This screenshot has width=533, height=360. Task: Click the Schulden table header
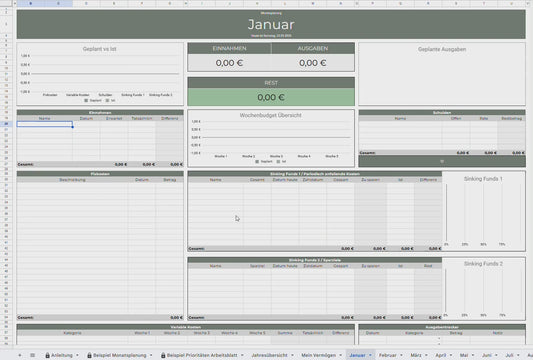click(x=442, y=113)
